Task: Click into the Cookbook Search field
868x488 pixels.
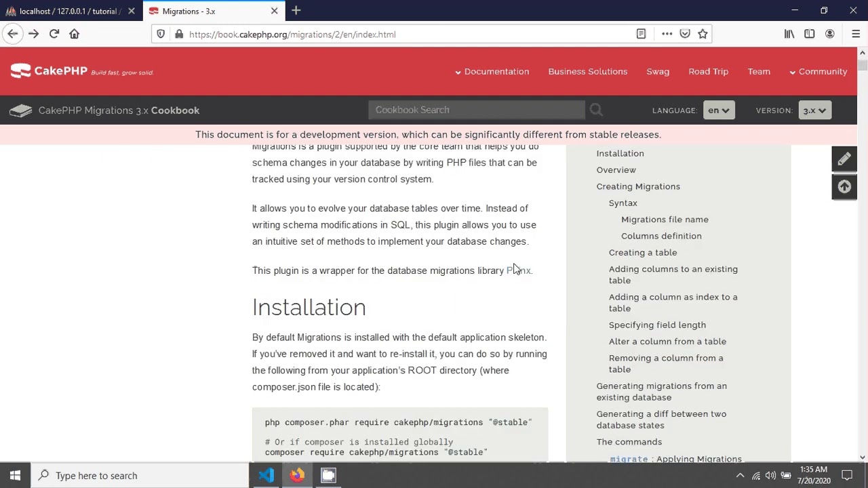Action: click(x=476, y=110)
